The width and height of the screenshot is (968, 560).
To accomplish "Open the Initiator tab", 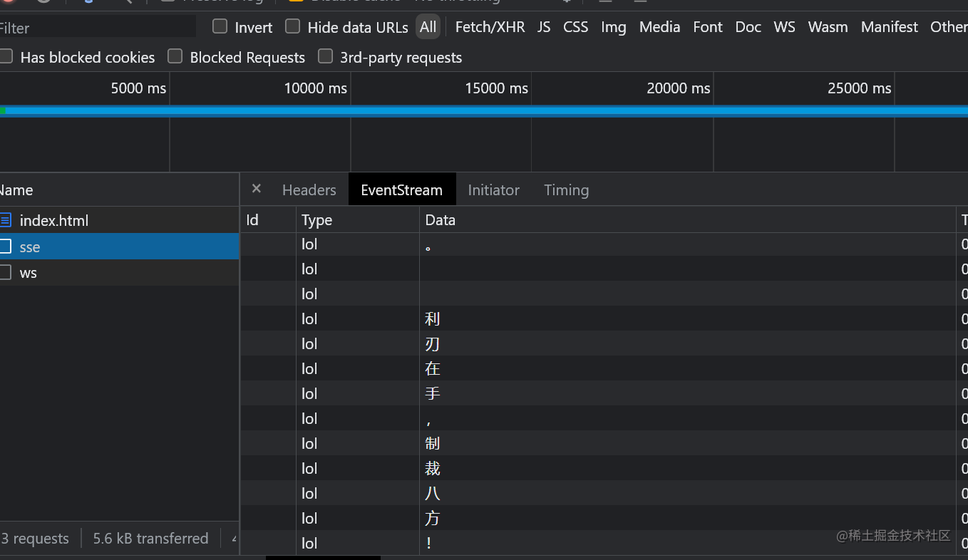I will (493, 190).
